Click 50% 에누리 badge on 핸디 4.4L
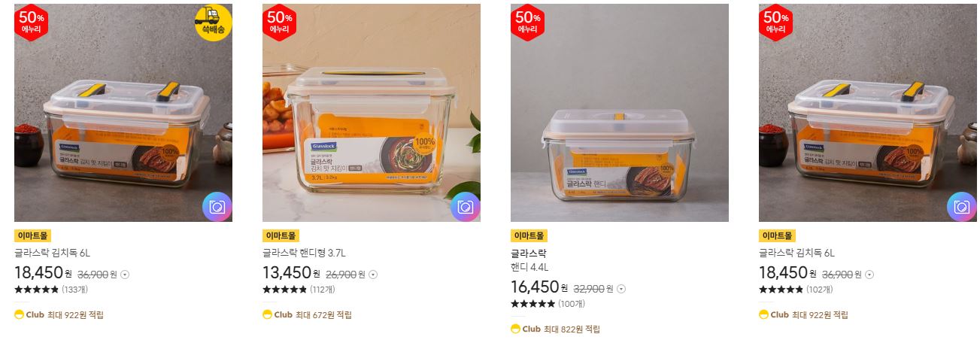This screenshot has width=980, height=349. (x=528, y=23)
